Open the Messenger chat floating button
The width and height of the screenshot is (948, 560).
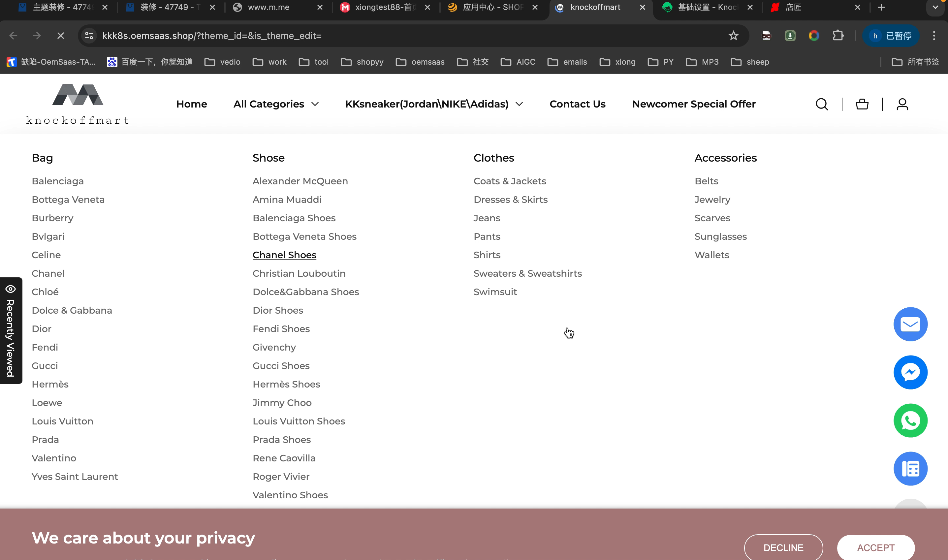tap(910, 372)
